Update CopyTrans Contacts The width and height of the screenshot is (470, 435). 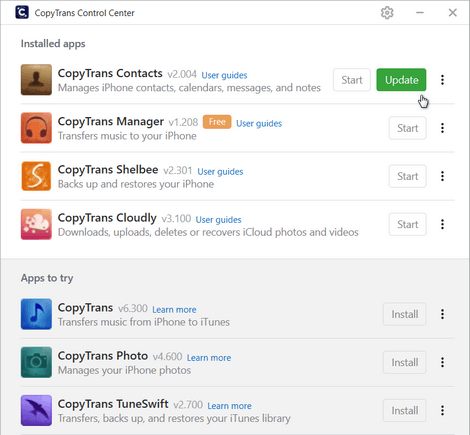click(x=401, y=80)
